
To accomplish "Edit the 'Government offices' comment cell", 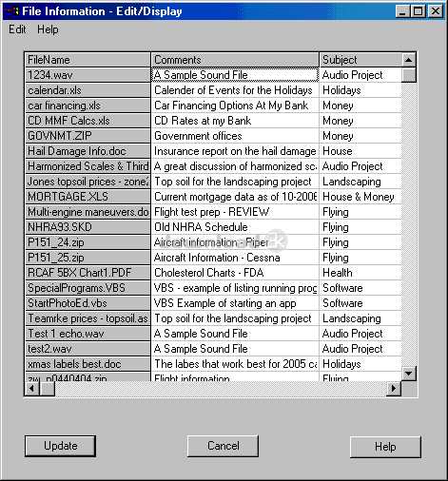I will click(235, 136).
